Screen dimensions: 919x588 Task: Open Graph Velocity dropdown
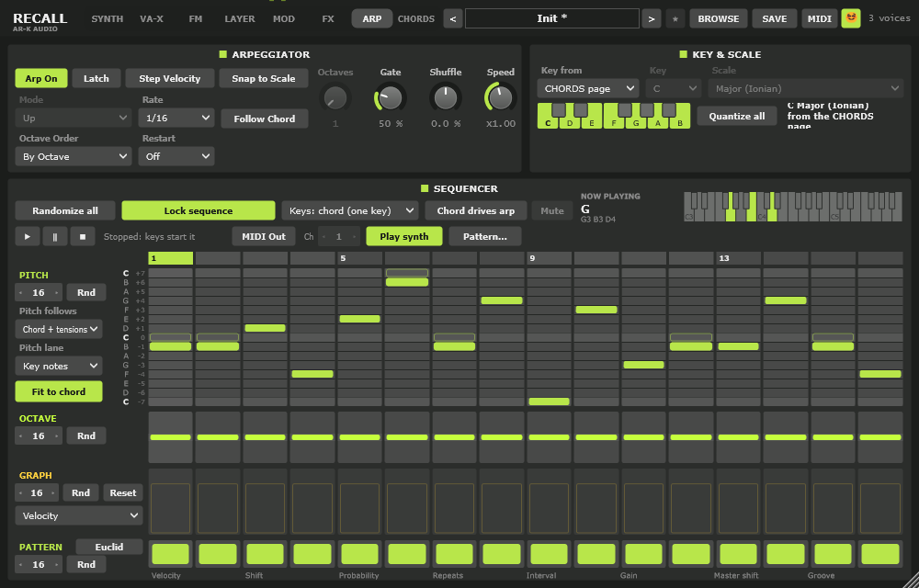(x=78, y=516)
